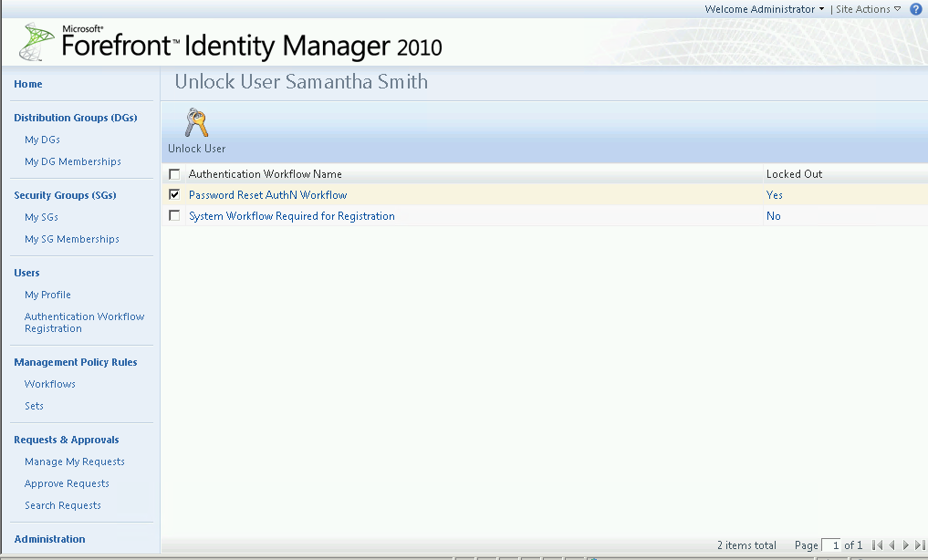Open Password Reset AuthN Workflow link
Image resolution: width=928 pixels, height=560 pixels.
point(267,195)
